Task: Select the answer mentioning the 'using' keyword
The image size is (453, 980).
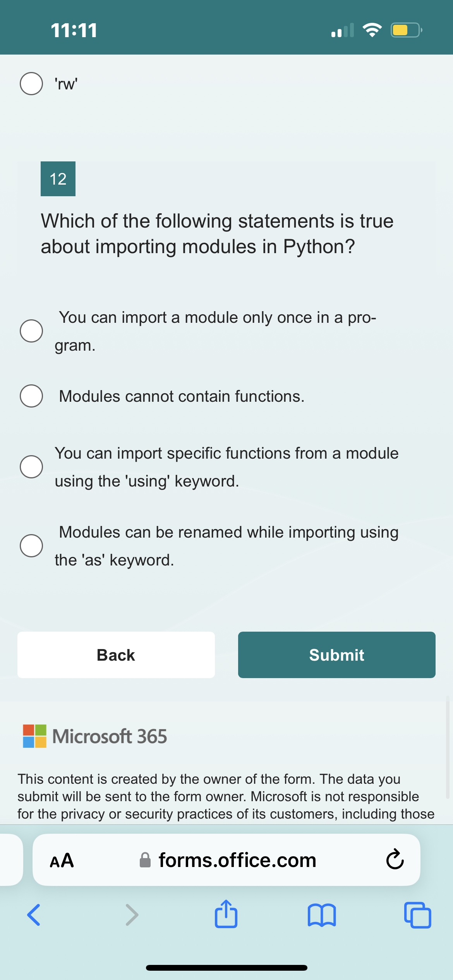Action: pyautogui.click(x=31, y=467)
